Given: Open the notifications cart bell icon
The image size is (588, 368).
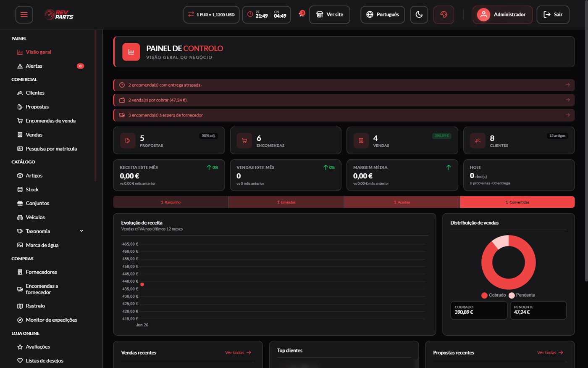Looking at the screenshot, I should (301, 14).
